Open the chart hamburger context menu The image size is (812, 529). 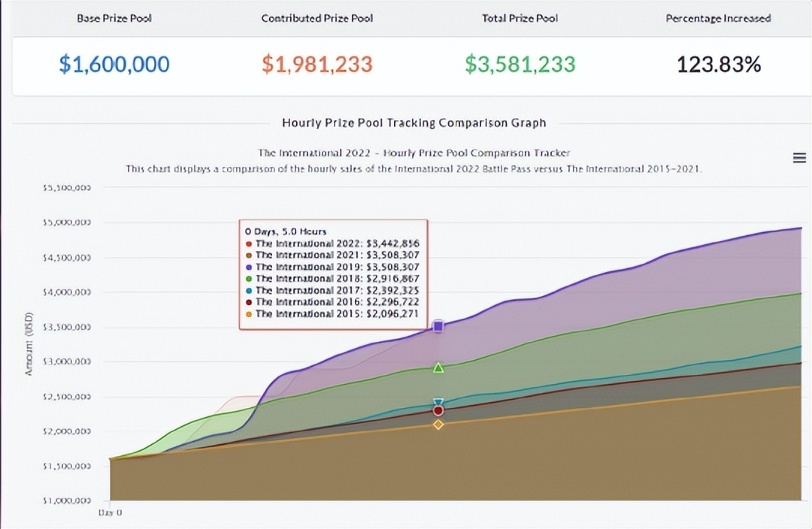(800, 157)
